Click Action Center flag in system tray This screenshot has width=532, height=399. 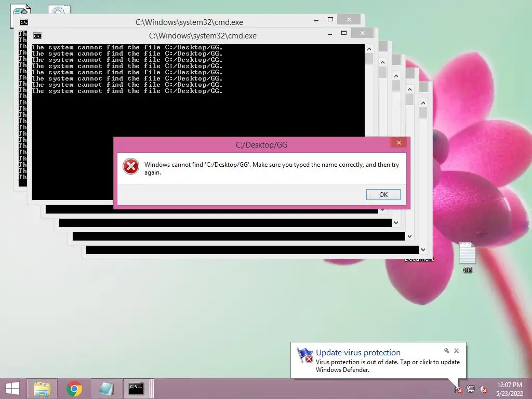click(x=458, y=389)
